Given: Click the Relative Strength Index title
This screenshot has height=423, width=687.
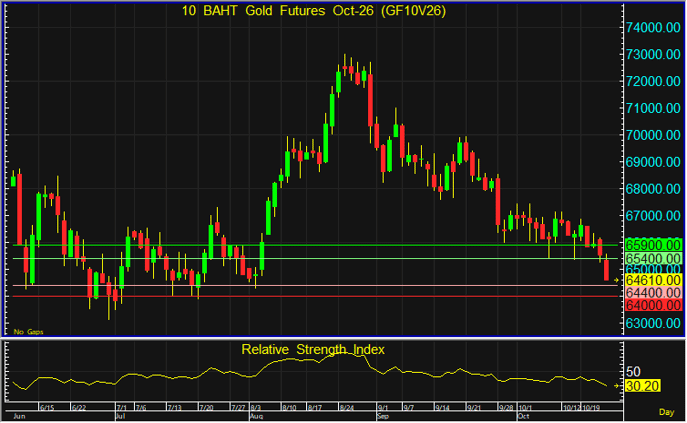Looking at the screenshot, I should click(313, 350).
